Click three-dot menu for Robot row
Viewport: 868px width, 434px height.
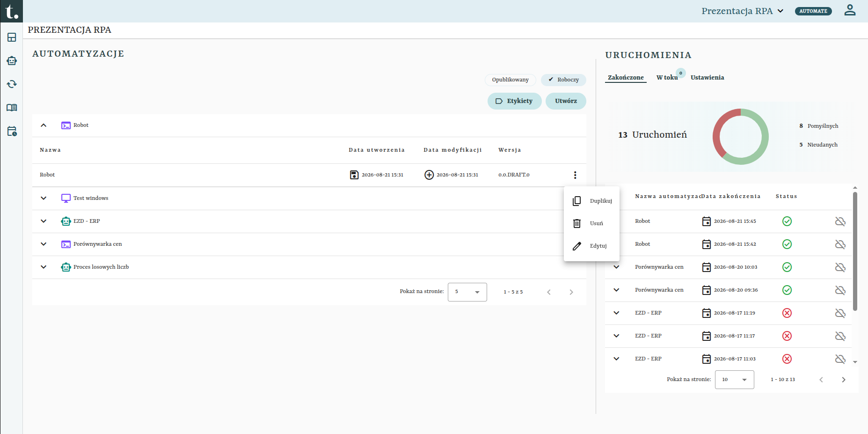[x=575, y=175]
